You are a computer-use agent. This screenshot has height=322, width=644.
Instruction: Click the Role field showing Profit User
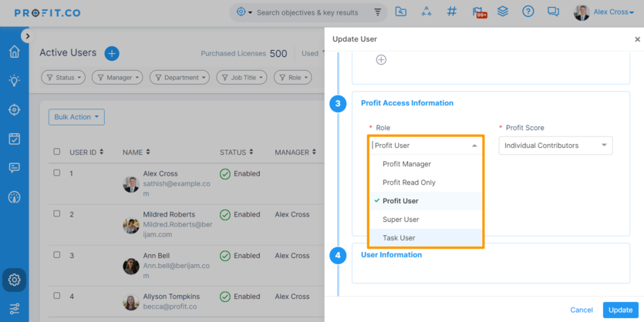(x=426, y=145)
